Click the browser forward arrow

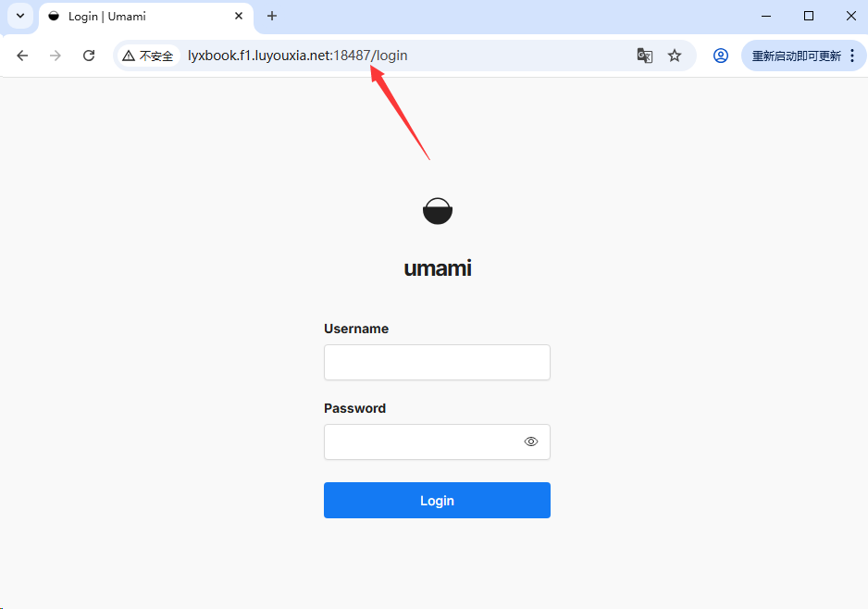click(x=56, y=56)
